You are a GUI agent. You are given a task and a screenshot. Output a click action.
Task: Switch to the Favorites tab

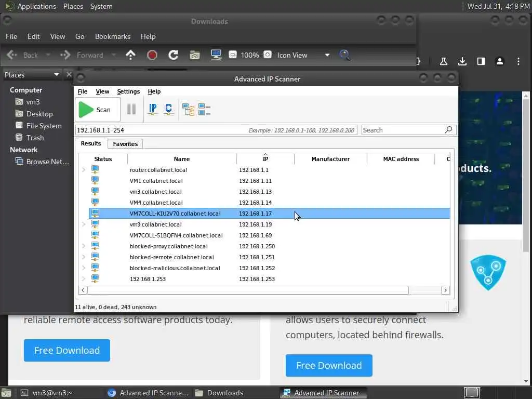coord(125,144)
